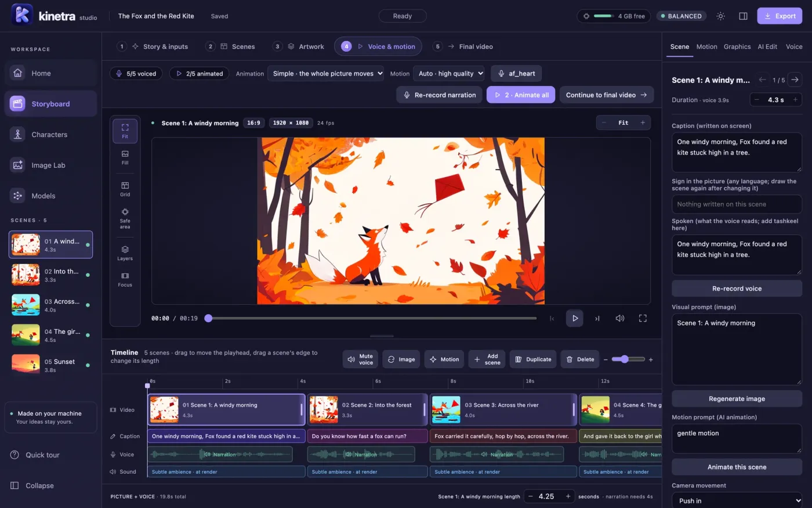Click the volume speaker icon in player
Viewport: 812px width, 508px height.
[620, 318]
